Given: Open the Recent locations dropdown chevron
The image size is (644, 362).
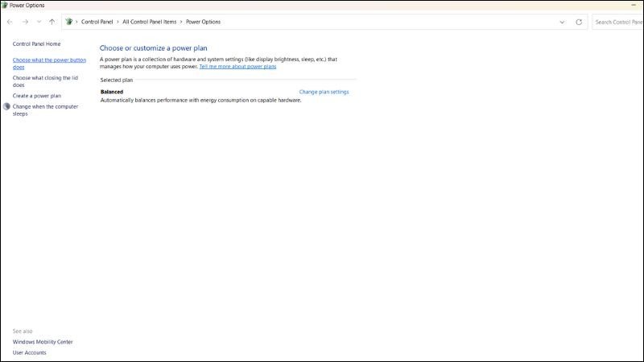Looking at the screenshot, I should tap(39, 22).
